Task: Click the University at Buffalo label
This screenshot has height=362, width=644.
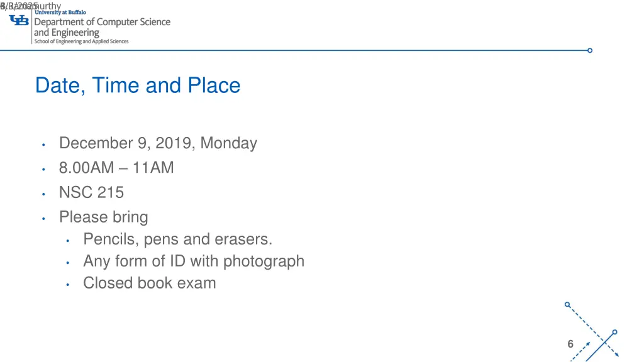Action: [x=60, y=13]
